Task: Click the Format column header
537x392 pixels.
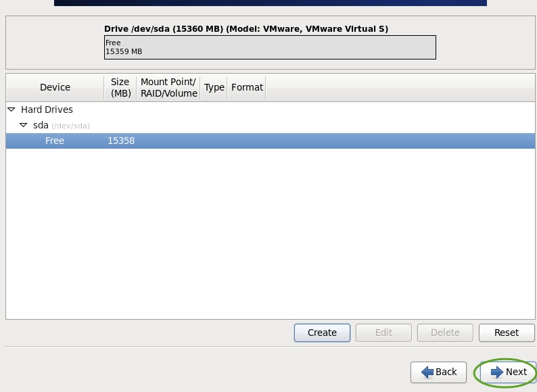Action: 247,88
